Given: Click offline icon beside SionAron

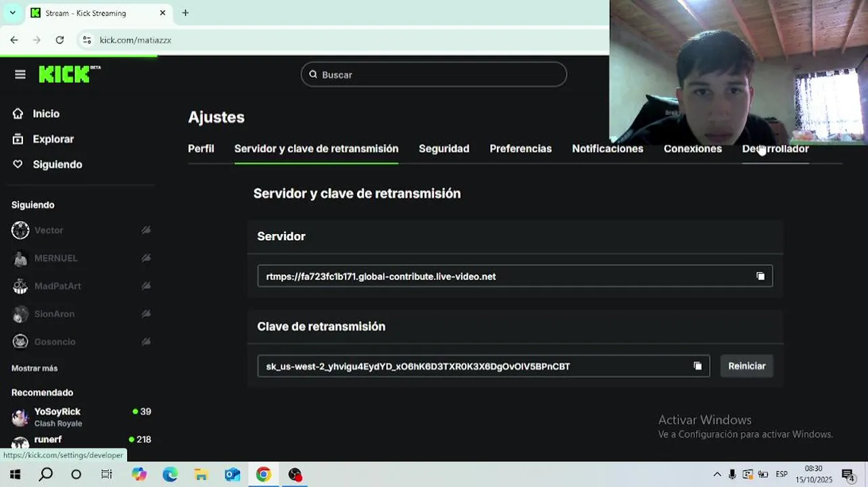Looking at the screenshot, I should click(x=145, y=314).
